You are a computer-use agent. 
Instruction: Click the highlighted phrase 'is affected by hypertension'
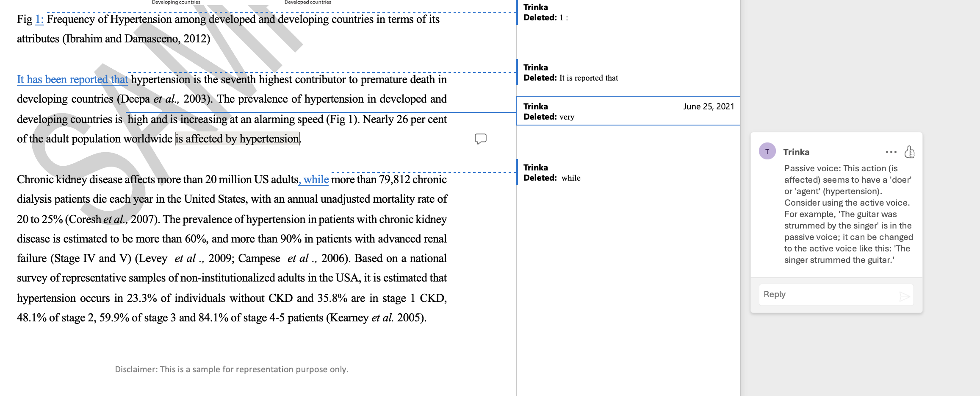238,139
